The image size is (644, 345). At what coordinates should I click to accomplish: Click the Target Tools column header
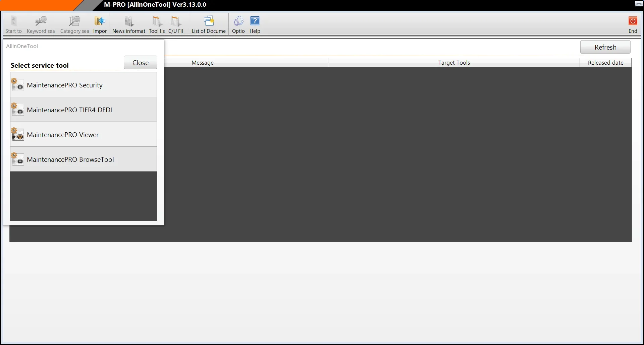454,63
